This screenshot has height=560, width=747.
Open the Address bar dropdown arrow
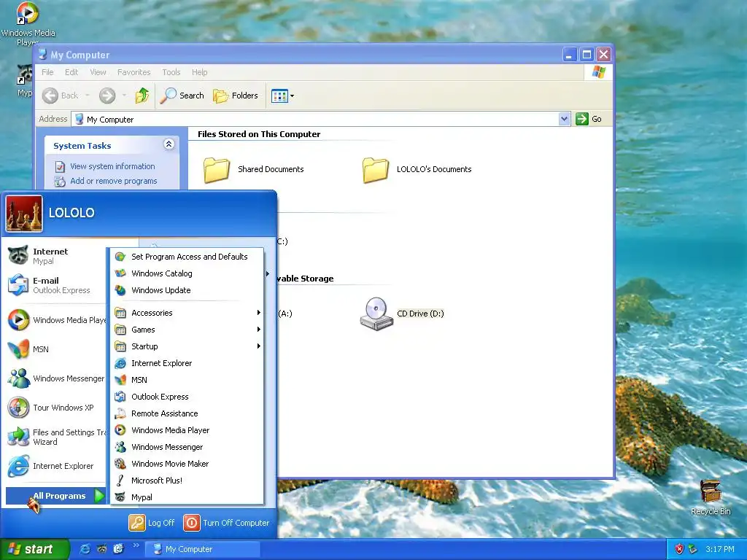(564, 119)
